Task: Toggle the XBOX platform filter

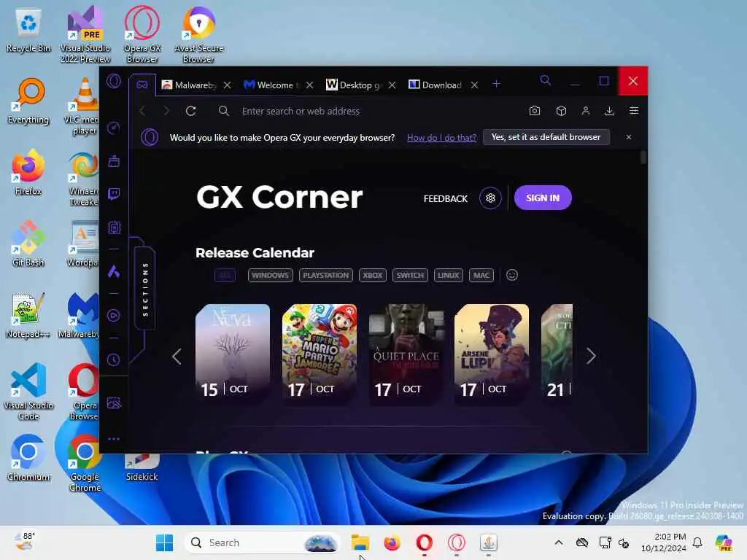Action: point(373,275)
